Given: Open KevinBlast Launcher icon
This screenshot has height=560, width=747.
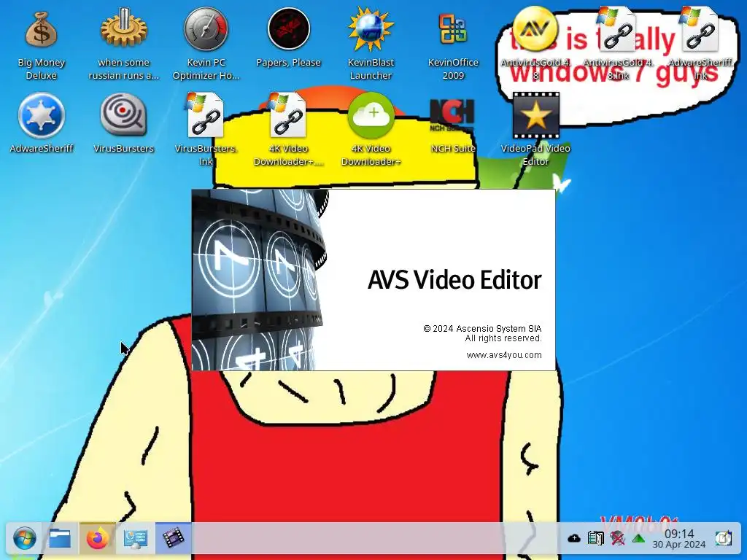Looking at the screenshot, I should 371,29.
